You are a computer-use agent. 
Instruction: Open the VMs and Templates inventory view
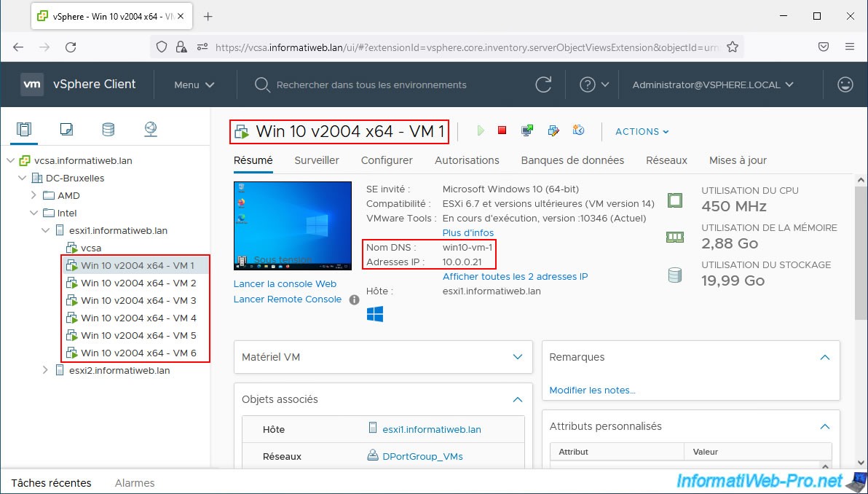tap(66, 130)
